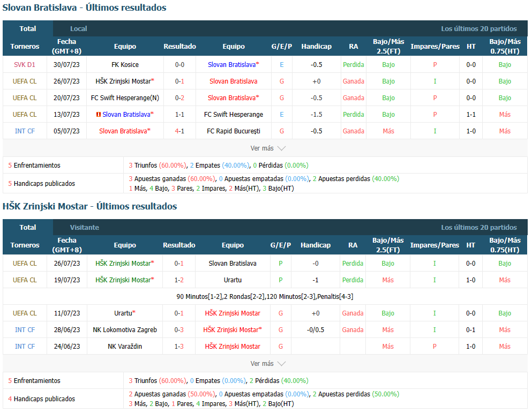Open the 4-1 result against FC Rapid București
532x413 pixels.
[179, 131]
